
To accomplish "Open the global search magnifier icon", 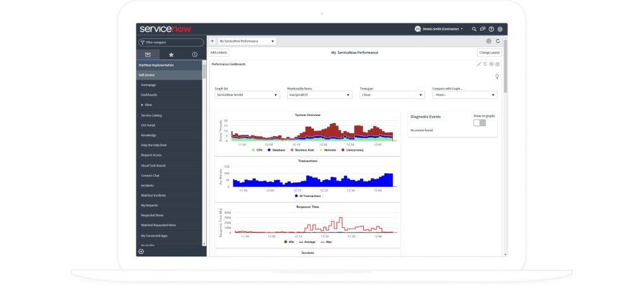I will coord(474,29).
